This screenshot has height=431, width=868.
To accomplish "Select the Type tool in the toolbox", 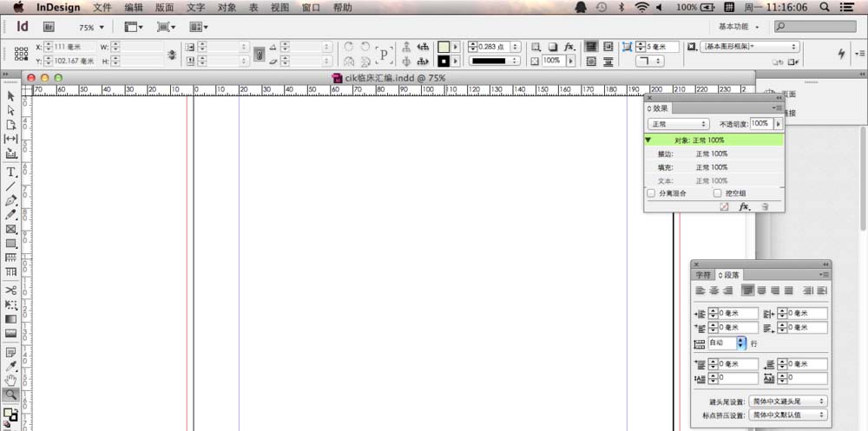I will click(11, 172).
